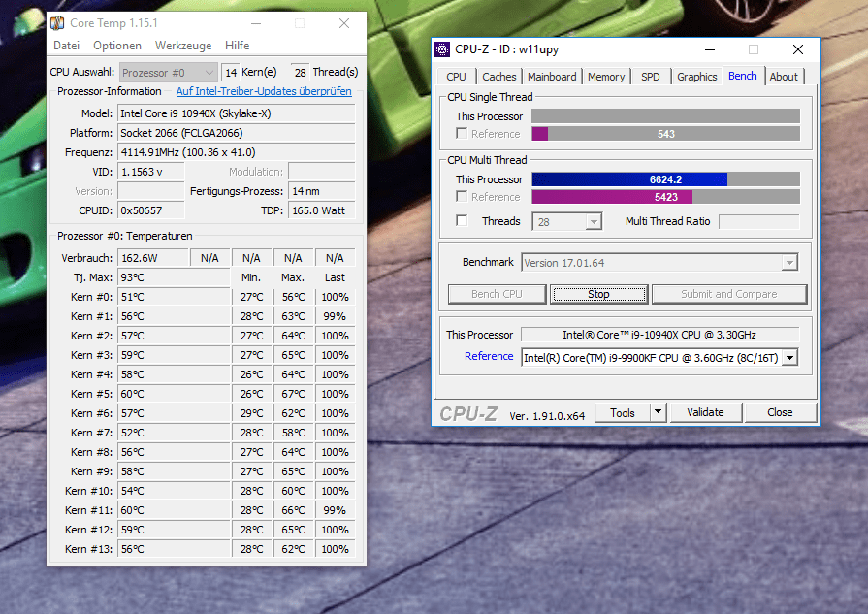The image size is (868, 614).
Task: Click the Platform value Socket 2066
Action: 236,133
